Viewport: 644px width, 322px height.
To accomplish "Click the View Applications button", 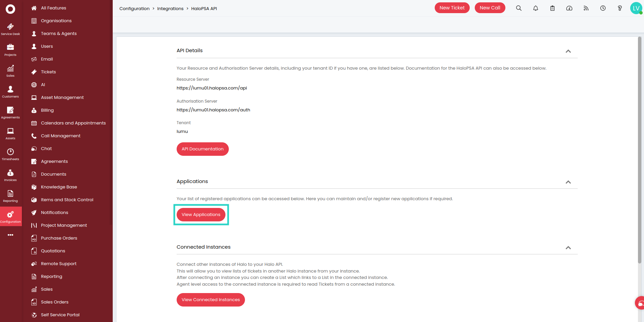I will click(x=201, y=215).
